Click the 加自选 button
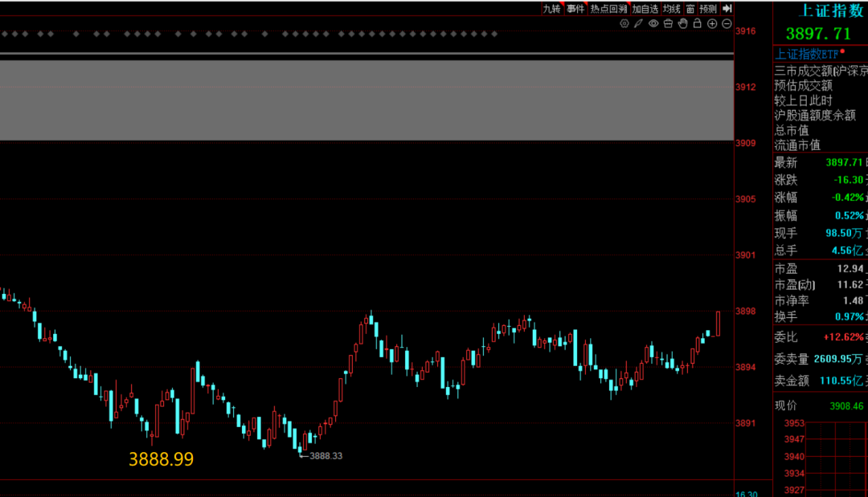The width and height of the screenshot is (868, 497). click(x=645, y=9)
